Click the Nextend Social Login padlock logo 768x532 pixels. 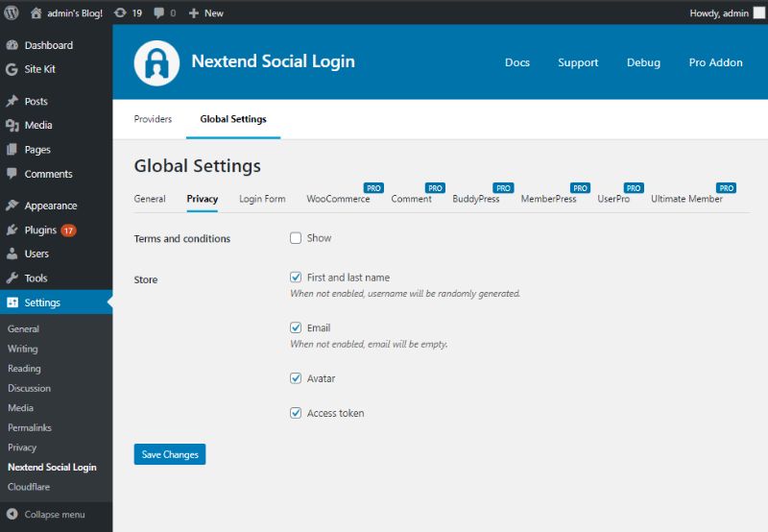(156, 62)
